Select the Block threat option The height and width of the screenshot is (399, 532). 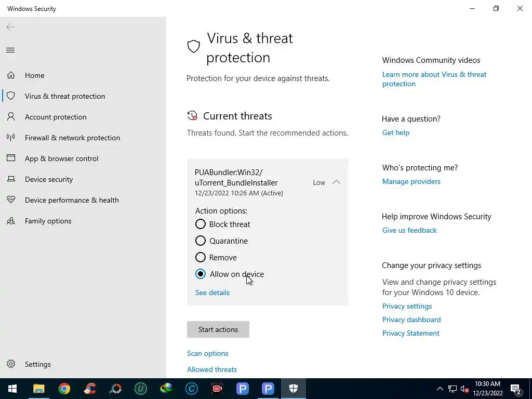click(222, 224)
